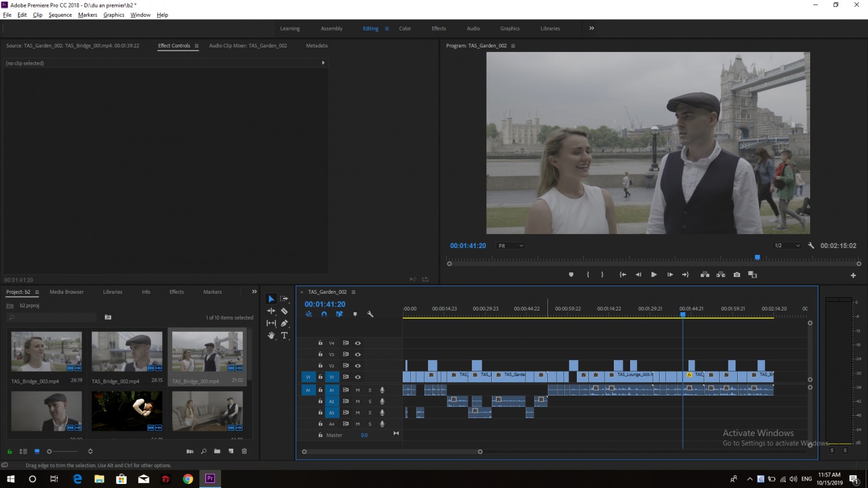
Task: Click Program monitor playhead scrubber
Action: [x=757, y=258]
